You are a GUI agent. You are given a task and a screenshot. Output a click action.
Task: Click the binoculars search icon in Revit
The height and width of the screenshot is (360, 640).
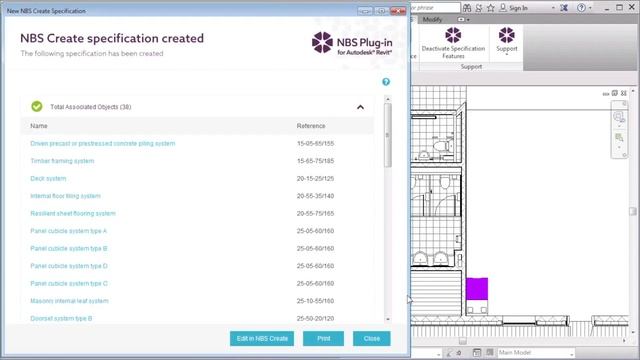click(x=467, y=8)
